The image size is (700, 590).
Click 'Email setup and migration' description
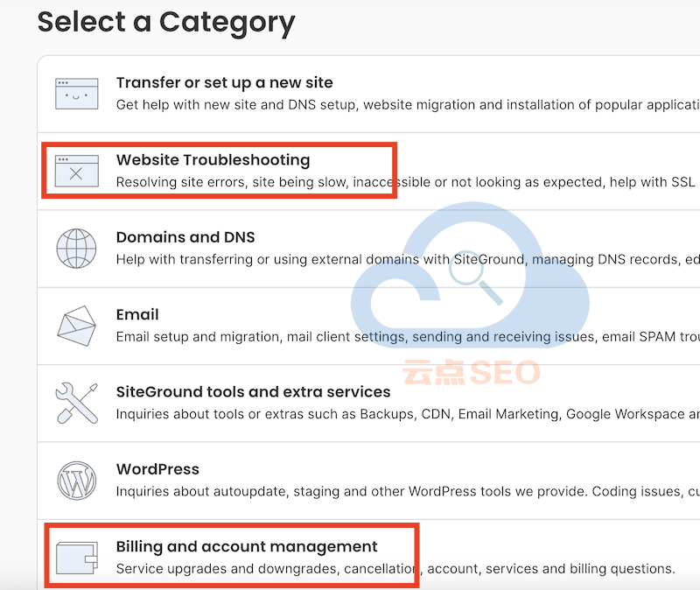click(408, 337)
